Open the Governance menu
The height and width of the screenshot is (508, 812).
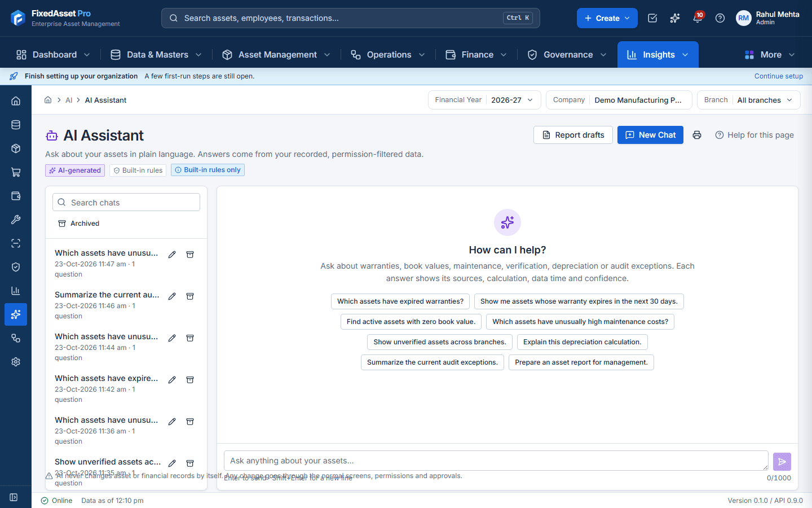[567, 55]
